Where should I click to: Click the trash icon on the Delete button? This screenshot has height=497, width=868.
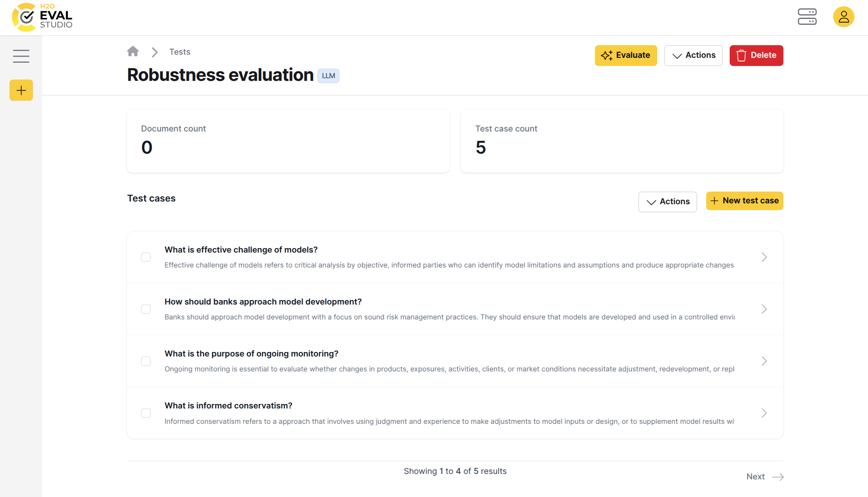[x=741, y=55]
